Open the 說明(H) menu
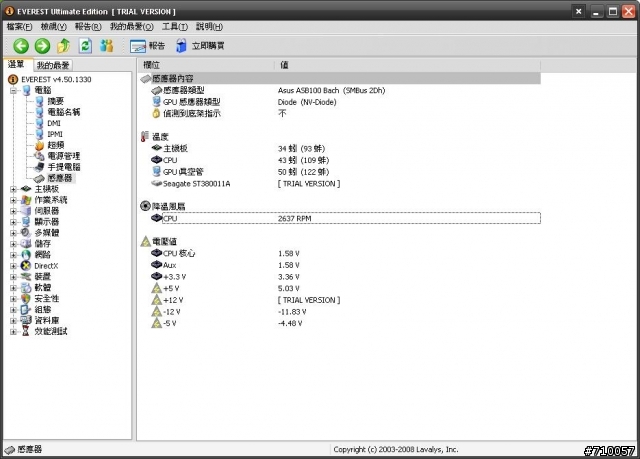The image size is (640, 459). [209, 27]
